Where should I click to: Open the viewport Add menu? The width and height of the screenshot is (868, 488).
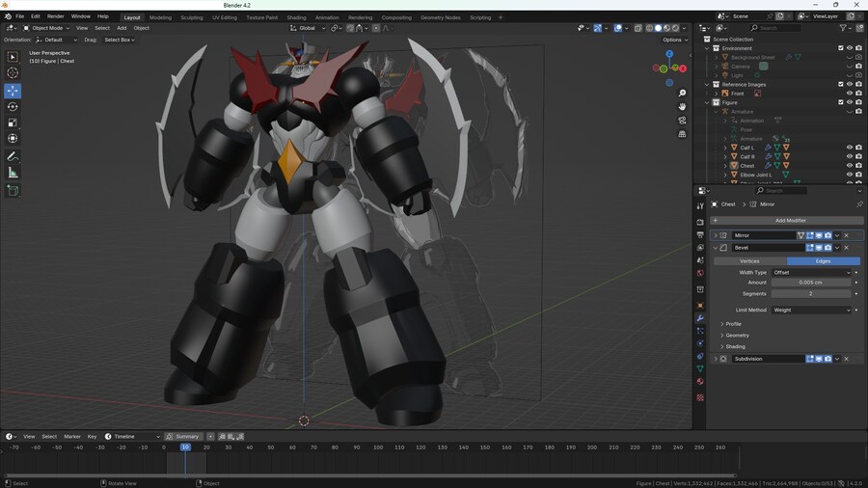click(122, 28)
